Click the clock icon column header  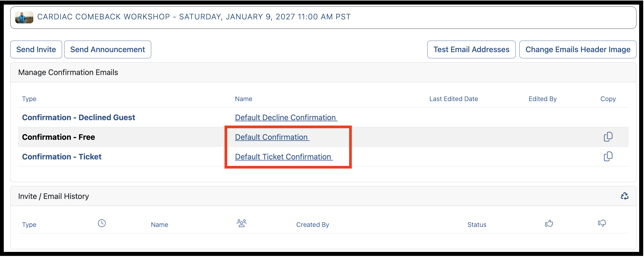click(102, 223)
